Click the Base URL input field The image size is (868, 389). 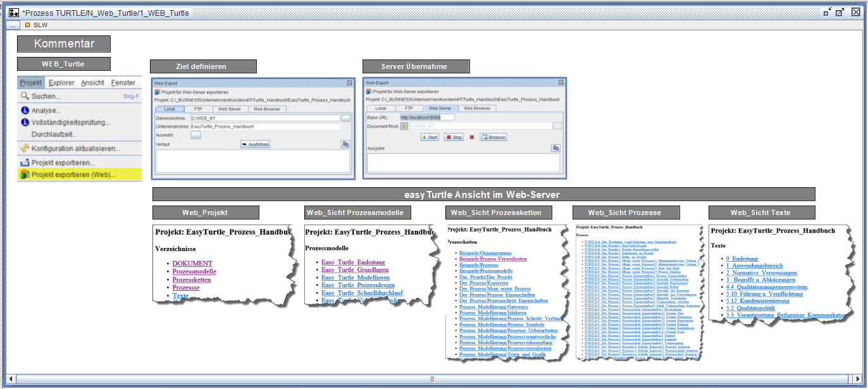pyautogui.click(x=427, y=117)
